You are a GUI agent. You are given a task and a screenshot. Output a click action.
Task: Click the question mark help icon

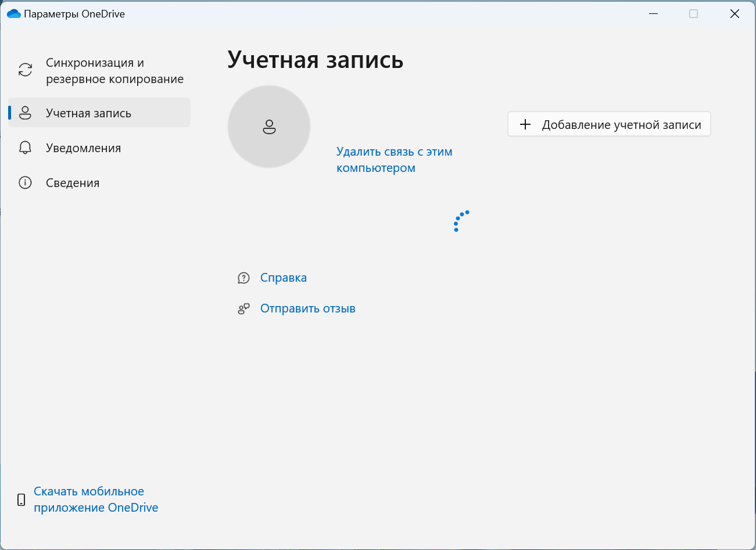[x=243, y=278]
